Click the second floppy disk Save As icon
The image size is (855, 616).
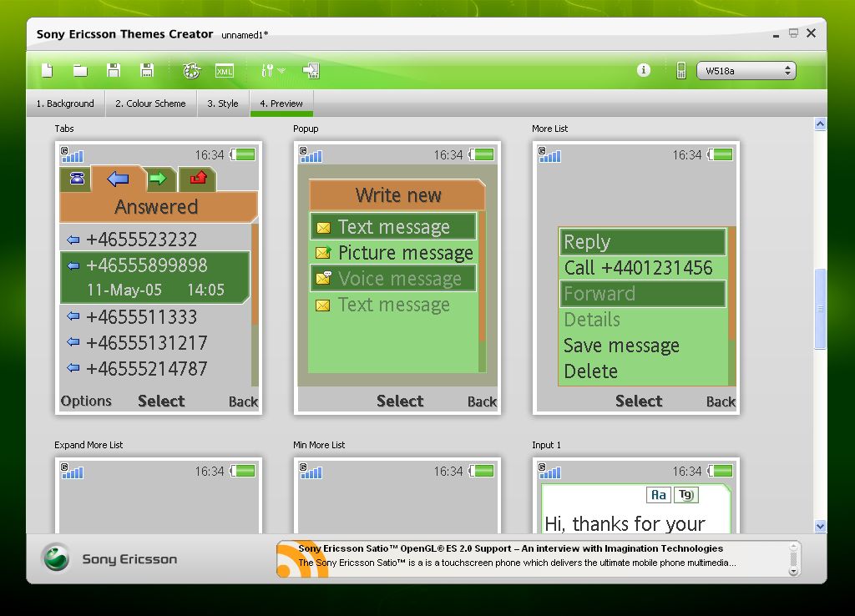[147, 70]
